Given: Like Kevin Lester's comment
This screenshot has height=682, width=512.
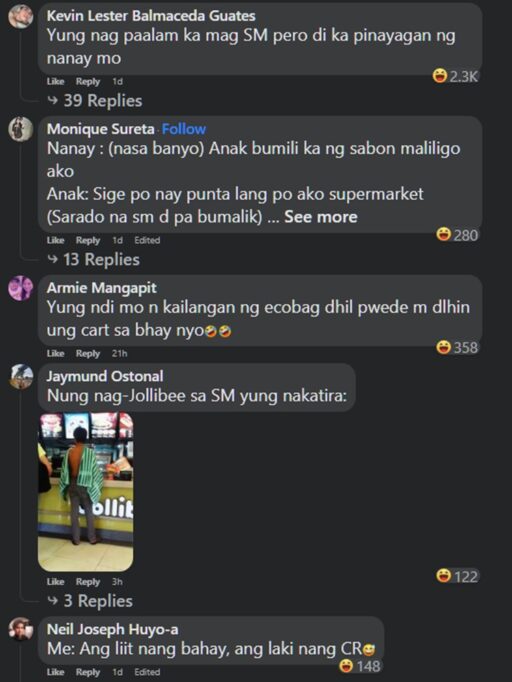Looking at the screenshot, I should tap(55, 81).
